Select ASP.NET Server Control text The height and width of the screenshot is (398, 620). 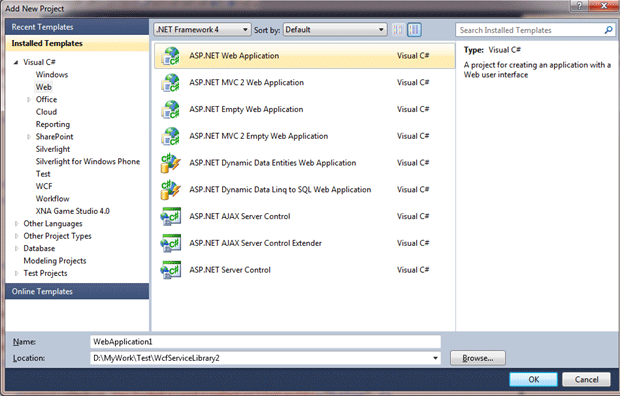(230, 270)
